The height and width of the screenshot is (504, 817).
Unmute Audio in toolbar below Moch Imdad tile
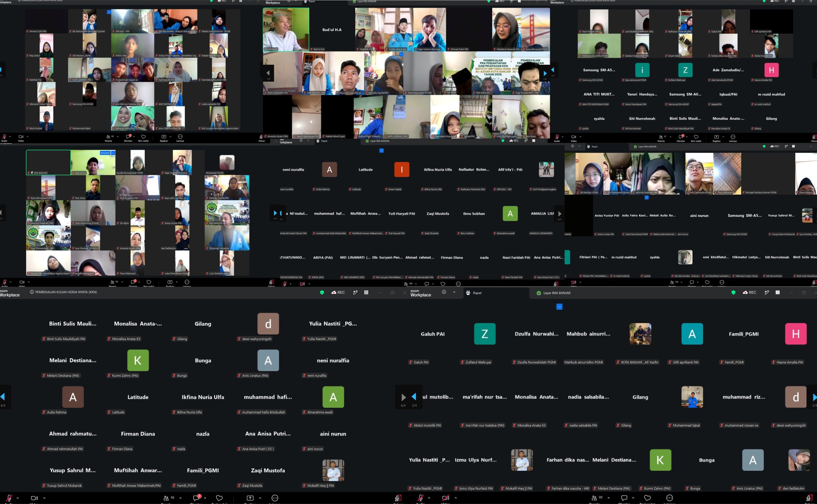[x=4, y=137]
